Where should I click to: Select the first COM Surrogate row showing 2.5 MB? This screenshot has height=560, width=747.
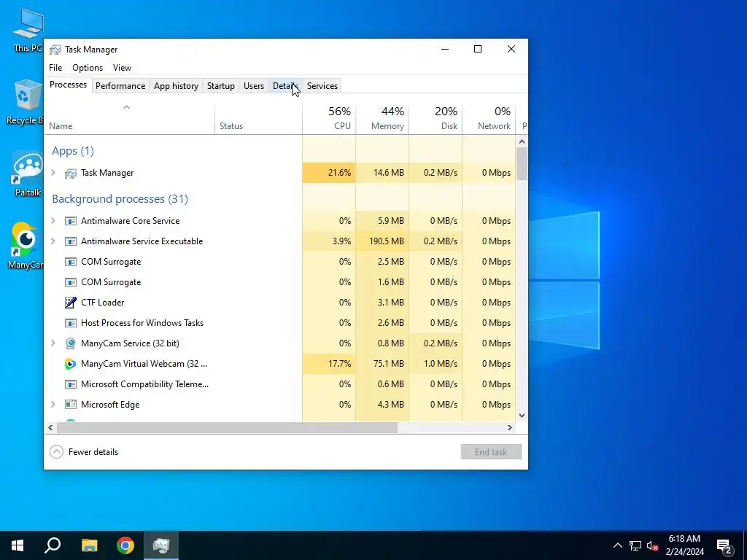[280, 262]
